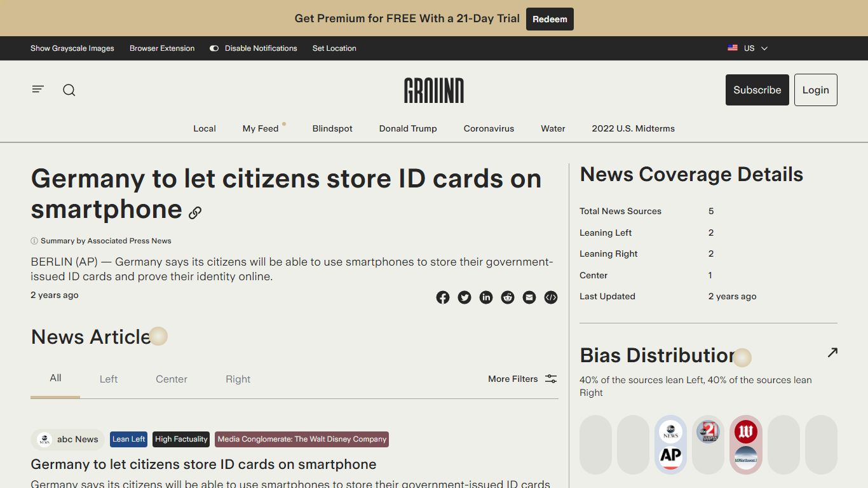Click the Walt Disney Company ownership tag
This screenshot has width=868, height=488.
(302, 439)
